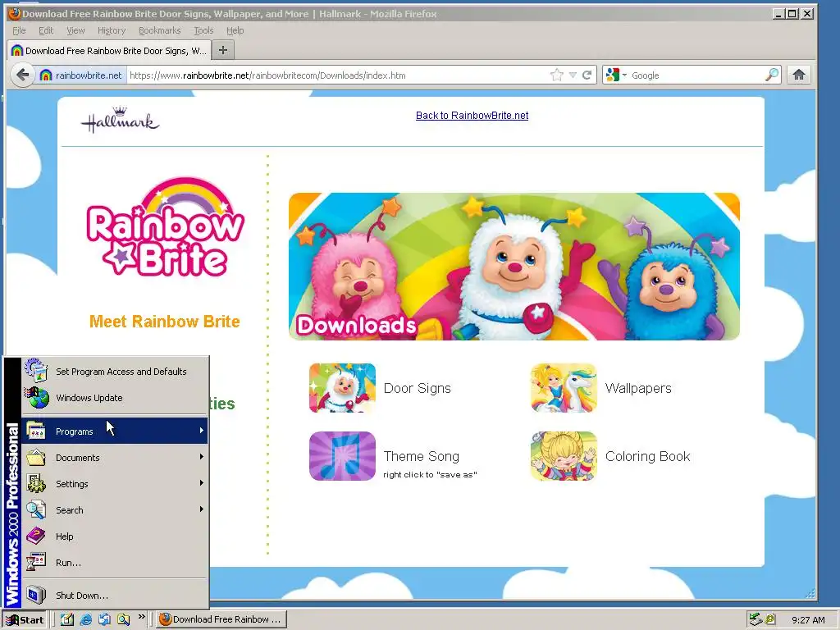
Task: Open the Meet Rainbow Brite link
Action: [x=164, y=322]
